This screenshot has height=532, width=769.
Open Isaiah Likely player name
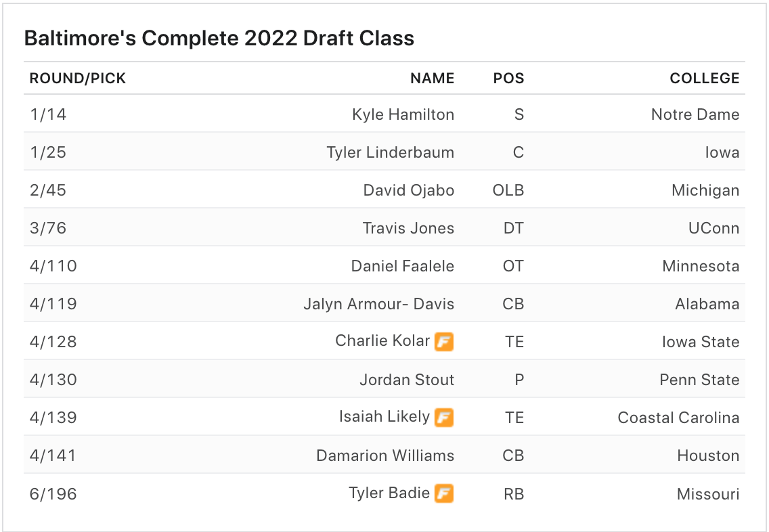[x=384, y=417]
